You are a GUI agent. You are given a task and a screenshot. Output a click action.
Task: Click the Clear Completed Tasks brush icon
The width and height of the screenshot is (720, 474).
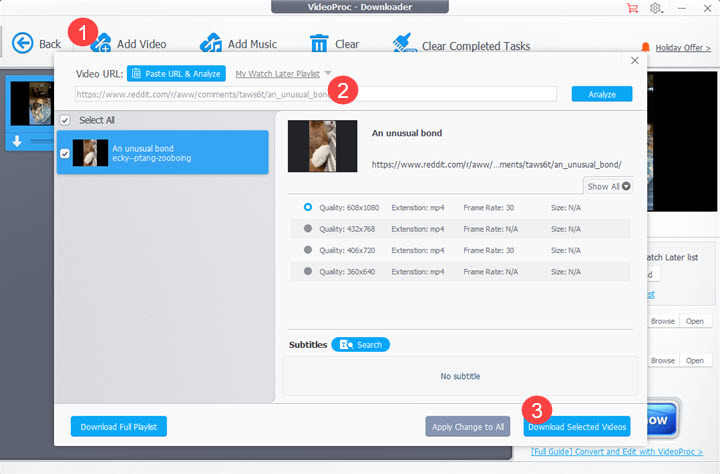[x=404, y=43]
